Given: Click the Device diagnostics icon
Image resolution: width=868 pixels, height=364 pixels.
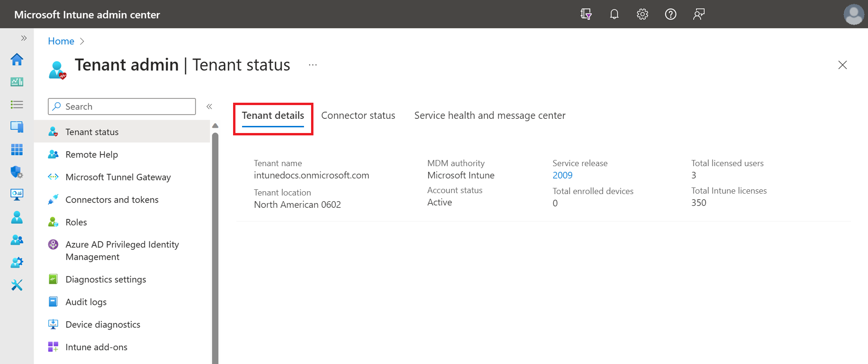Looking at the screenshot, I should [53, 324].
